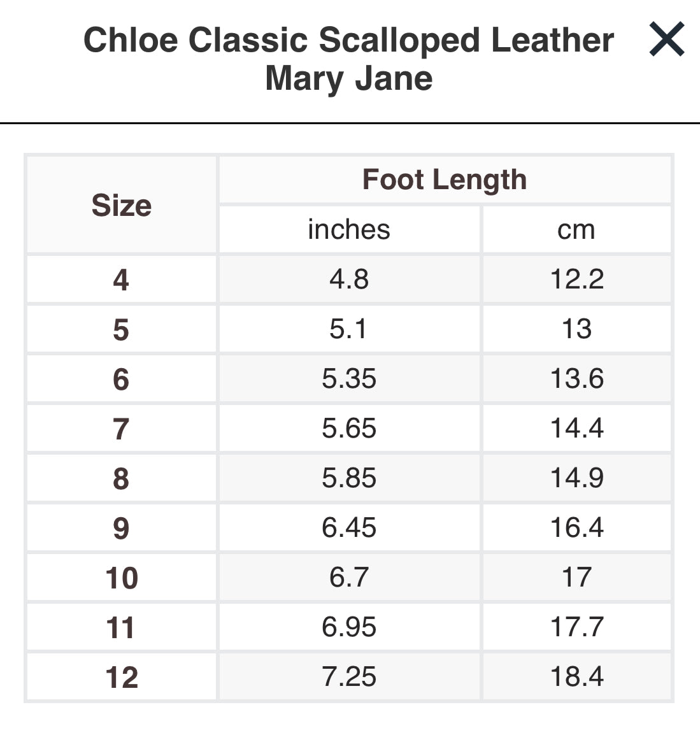Select the inches column subheader
The image size is (700, 749).
tap(349, 229)
